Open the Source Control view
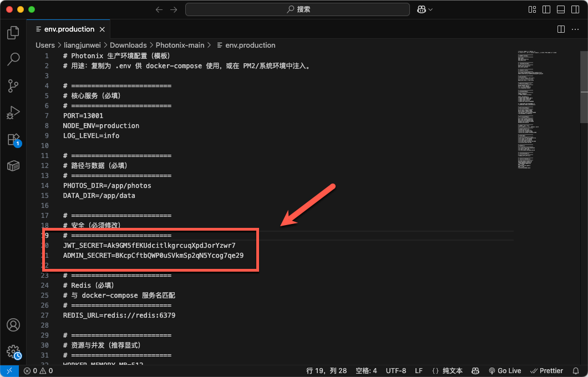The width and height of the screenshot is (588, 377). tap(13, 85)
